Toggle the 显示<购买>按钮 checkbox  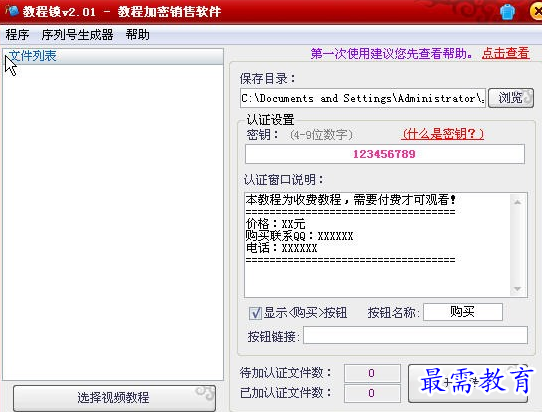tap(255, 313)
